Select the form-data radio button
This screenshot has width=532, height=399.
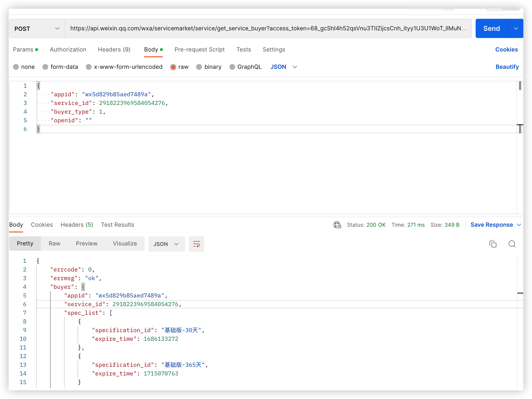tap(45, 67)
